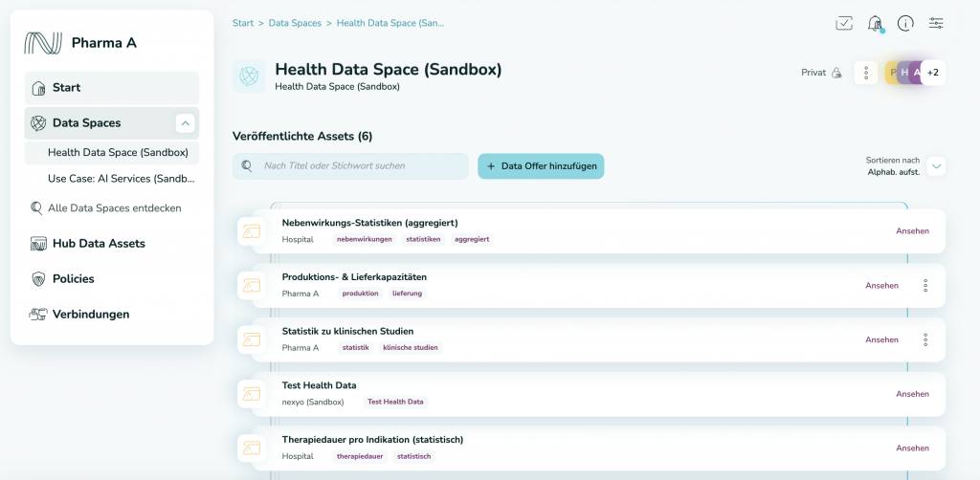Open the tasks checklist icon
The image size is (980, 480).
[x=844, y=24]
